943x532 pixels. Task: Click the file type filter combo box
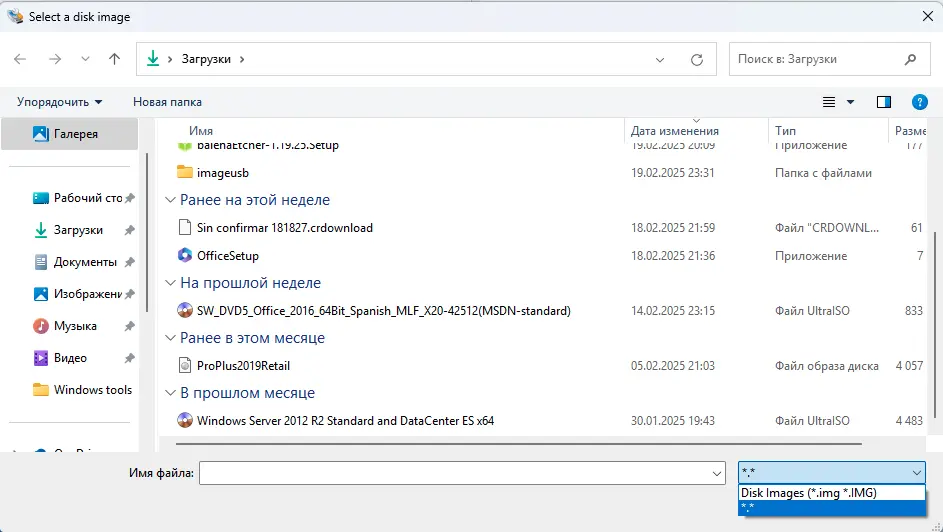coord(831,472)
